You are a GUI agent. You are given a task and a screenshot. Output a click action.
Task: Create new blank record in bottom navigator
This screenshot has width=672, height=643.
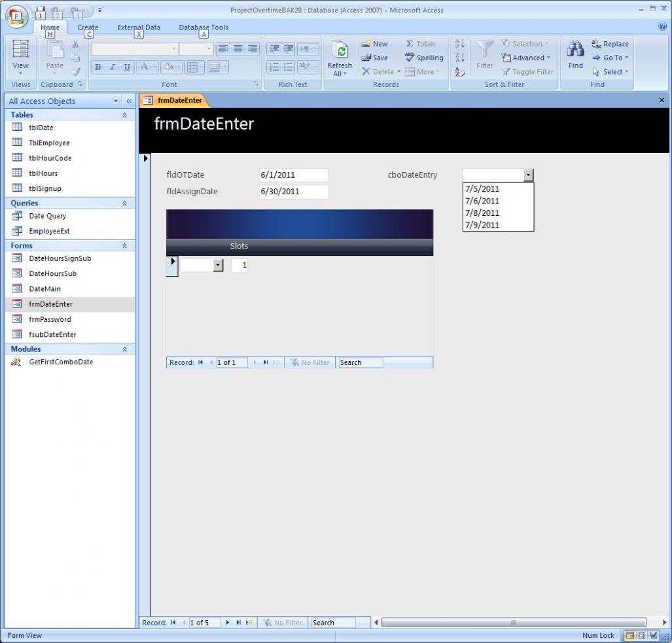[249, 623]
